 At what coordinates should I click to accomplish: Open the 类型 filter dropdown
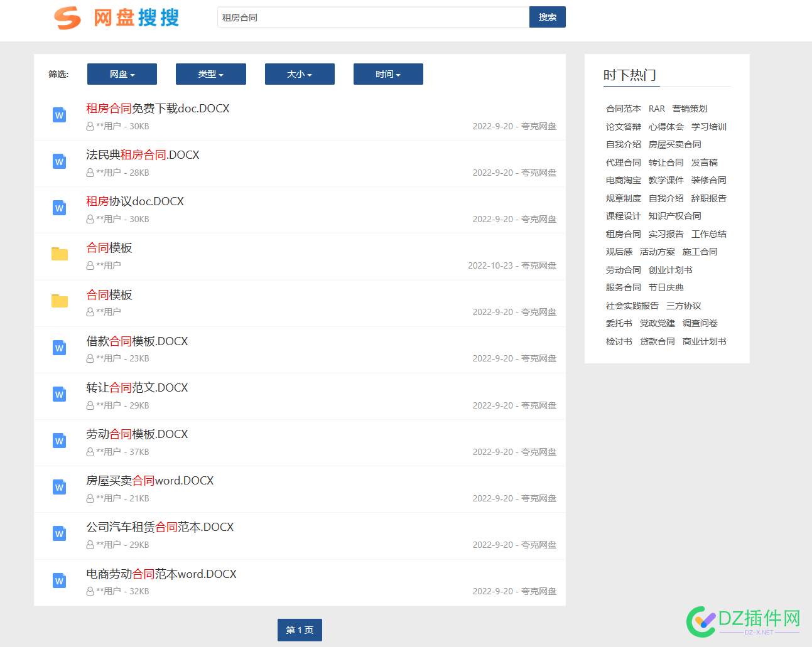coord(211,74)
